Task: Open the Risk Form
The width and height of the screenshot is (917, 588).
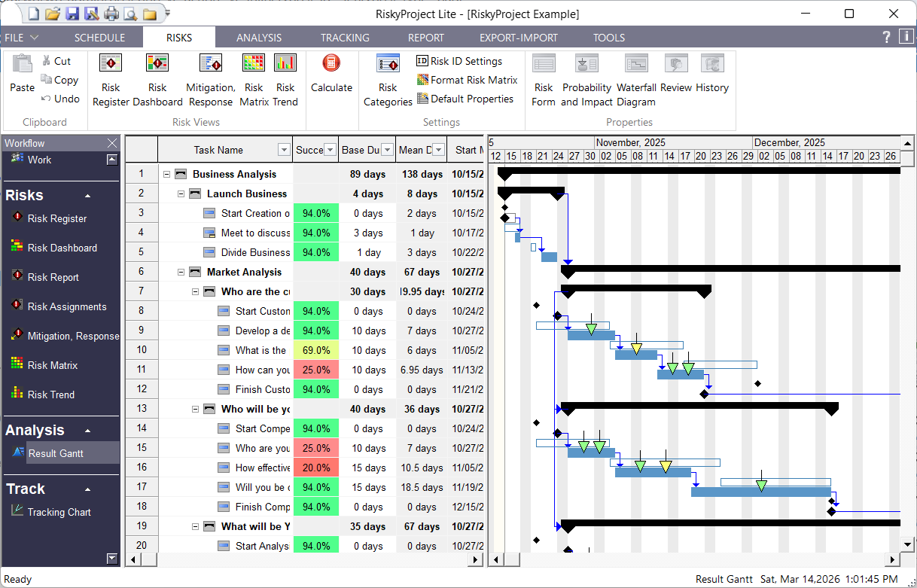Action: [543, 78]
